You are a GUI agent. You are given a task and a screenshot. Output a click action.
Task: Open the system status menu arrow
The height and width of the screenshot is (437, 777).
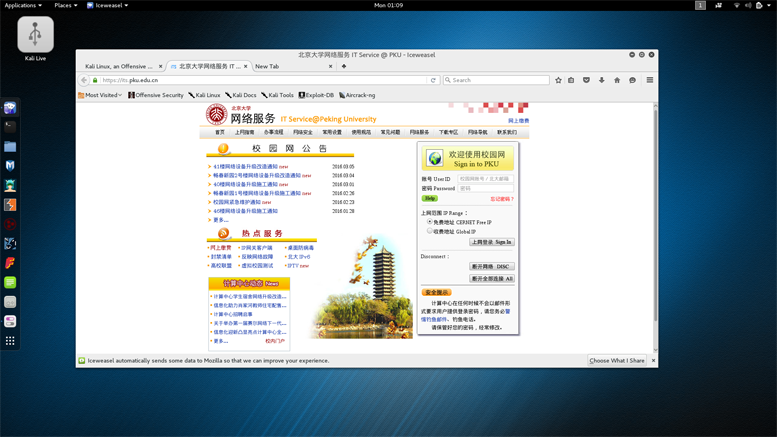769,5
